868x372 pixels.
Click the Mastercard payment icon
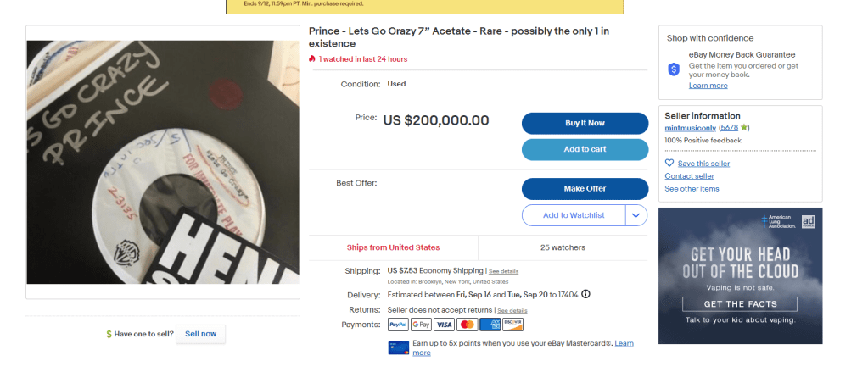pyautogui.click(x=467, y=325)
